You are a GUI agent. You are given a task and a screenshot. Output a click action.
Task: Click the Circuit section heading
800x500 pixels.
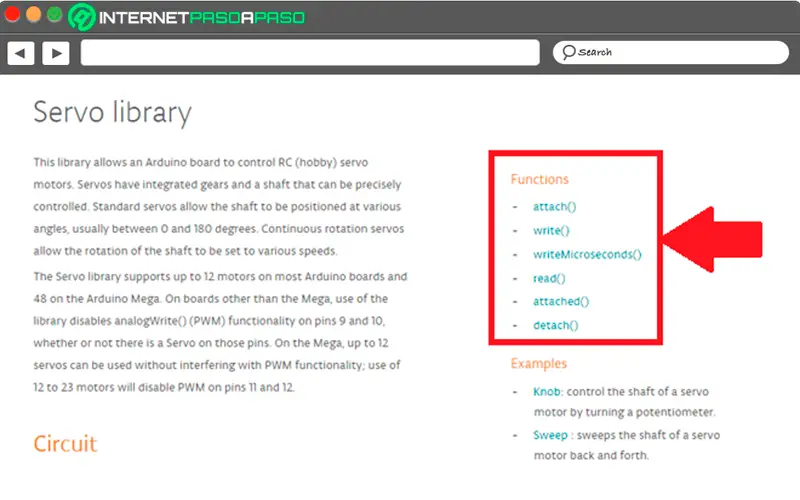(65, 444)
